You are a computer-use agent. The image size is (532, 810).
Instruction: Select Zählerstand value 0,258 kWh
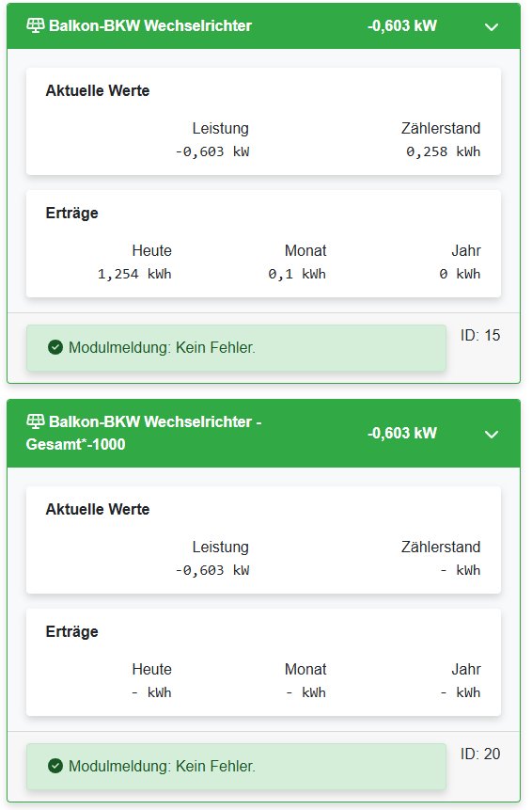click(x=444, y=151)
